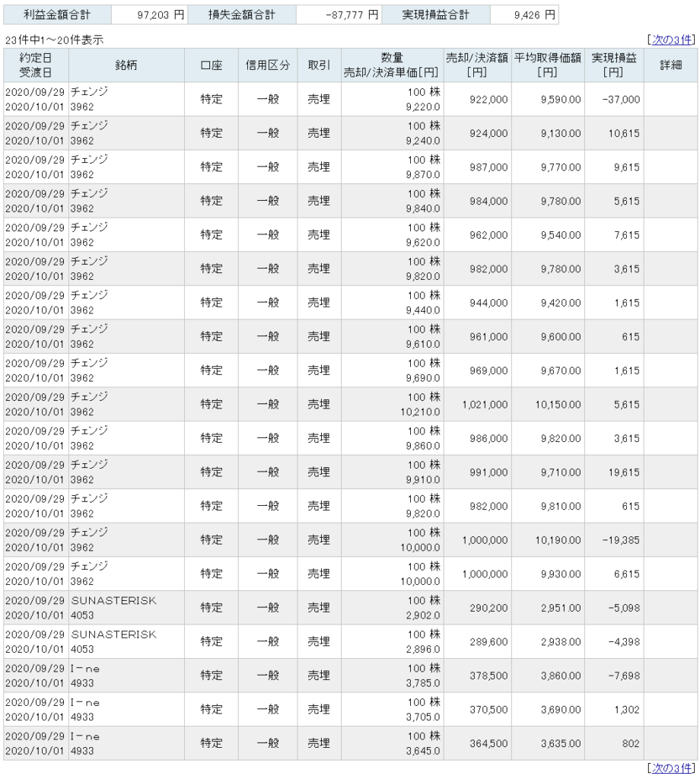Click the 平均取得価額 column header
Image resolution: width=700 pixels, height=779 pixels.
(x=548, y=65)
